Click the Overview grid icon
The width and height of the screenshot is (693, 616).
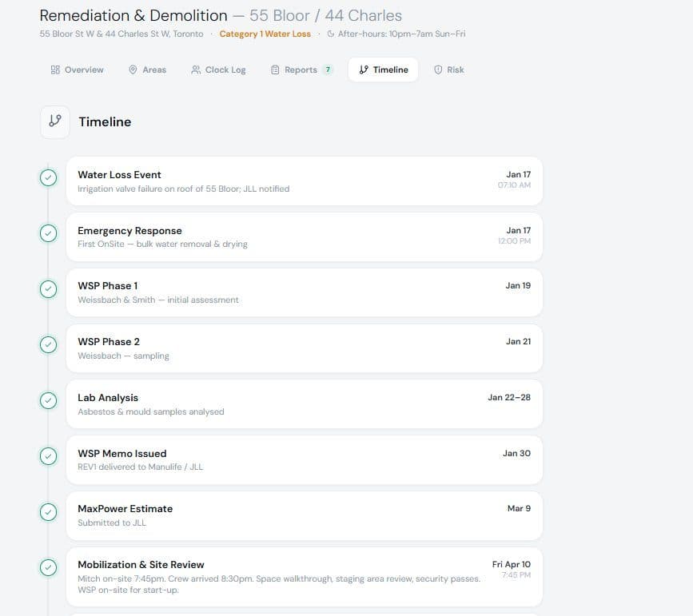coord(55,70)
